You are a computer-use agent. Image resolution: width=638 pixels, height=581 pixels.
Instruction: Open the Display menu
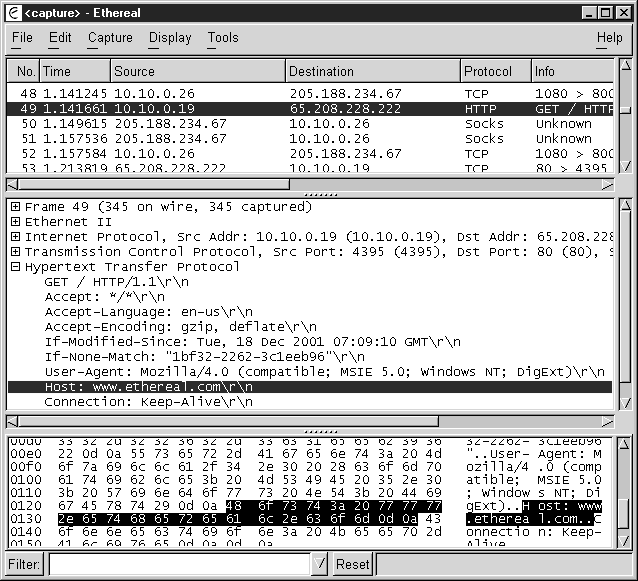[x=170, y=38]
